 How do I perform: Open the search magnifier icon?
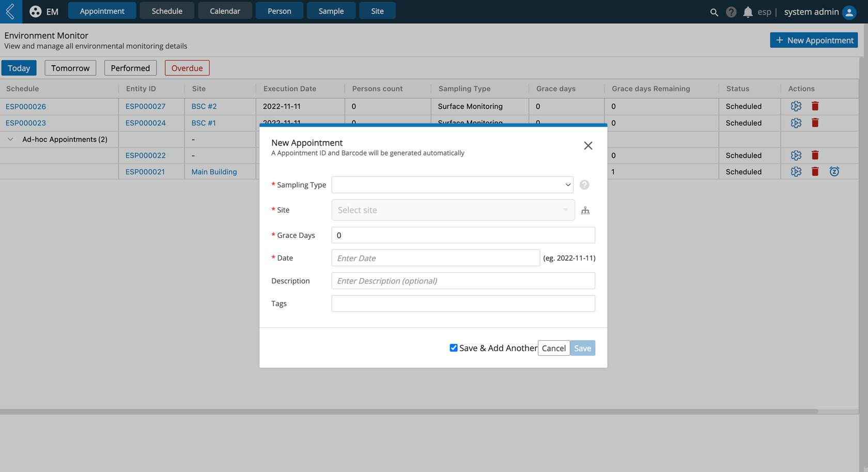click(x=714, y=12)
